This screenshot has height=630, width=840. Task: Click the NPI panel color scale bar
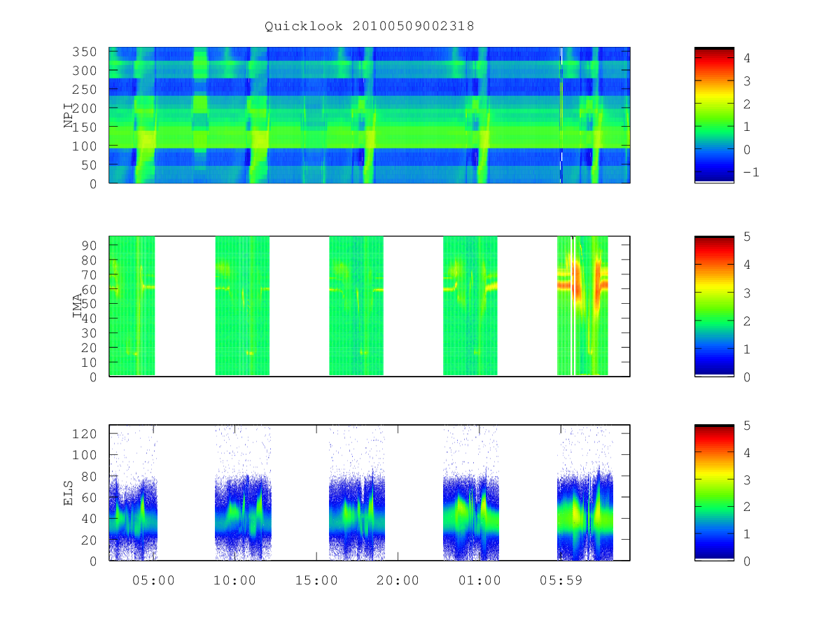point(714,115)
